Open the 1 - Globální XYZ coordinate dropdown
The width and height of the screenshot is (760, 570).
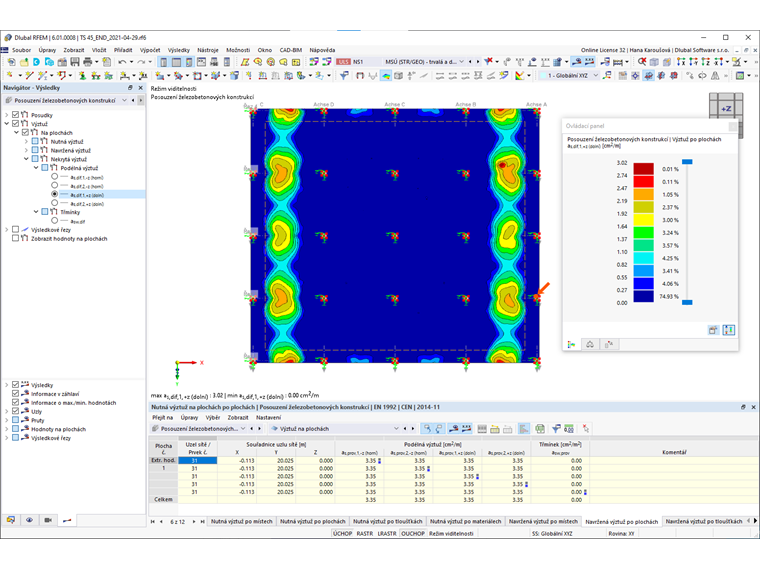[596, 76]
